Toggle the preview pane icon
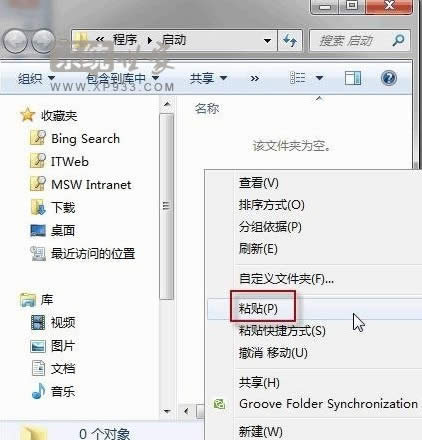The image size is (422, 440). pos(353,79)
